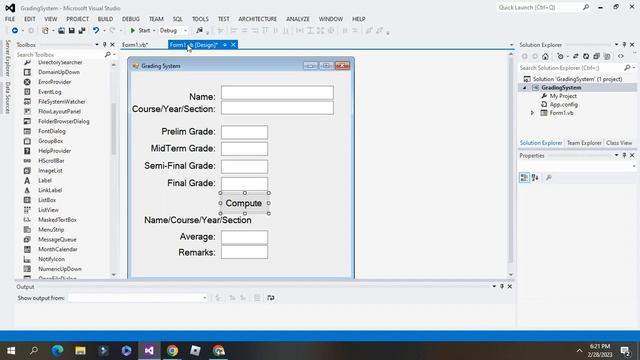Click the Toolbox scroll down arrow
Screen dimensions: 640x360
click(113, 275)
